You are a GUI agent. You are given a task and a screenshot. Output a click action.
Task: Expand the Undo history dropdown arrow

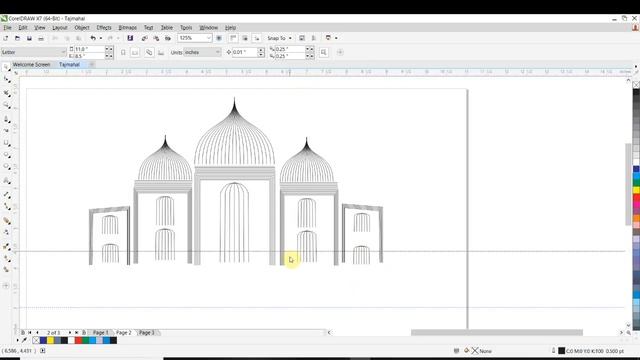pos(101,38)
